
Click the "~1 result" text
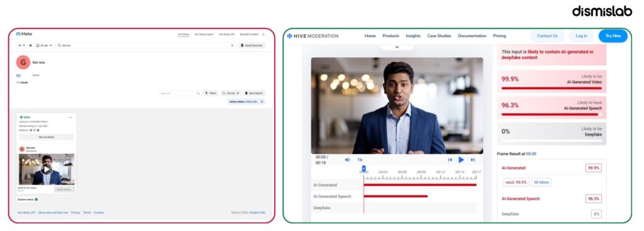click(x=22, y=82)
